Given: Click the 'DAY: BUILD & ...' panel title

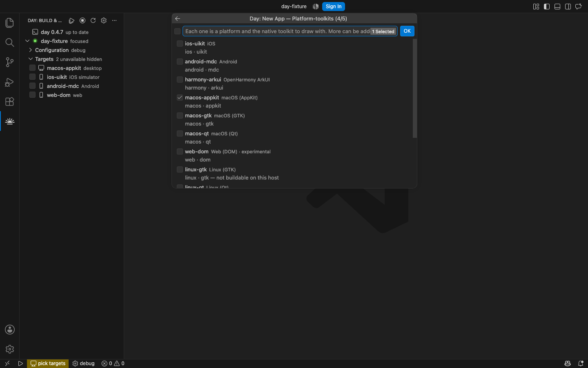Looking at the screenshot, I should click(45, 20).
